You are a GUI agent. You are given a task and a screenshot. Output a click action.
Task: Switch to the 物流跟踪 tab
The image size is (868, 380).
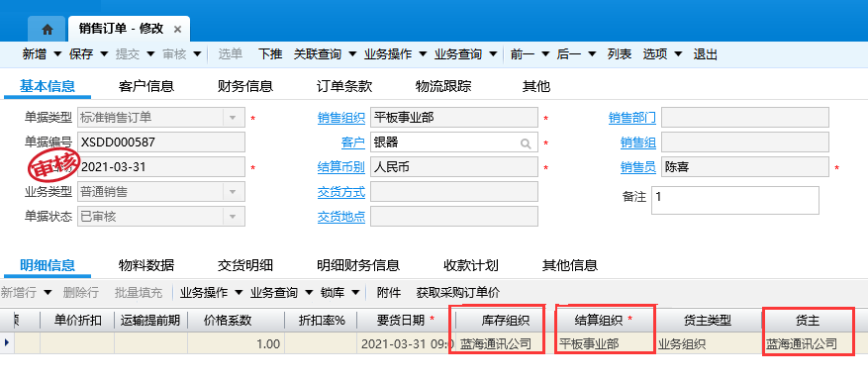(443, 86)
